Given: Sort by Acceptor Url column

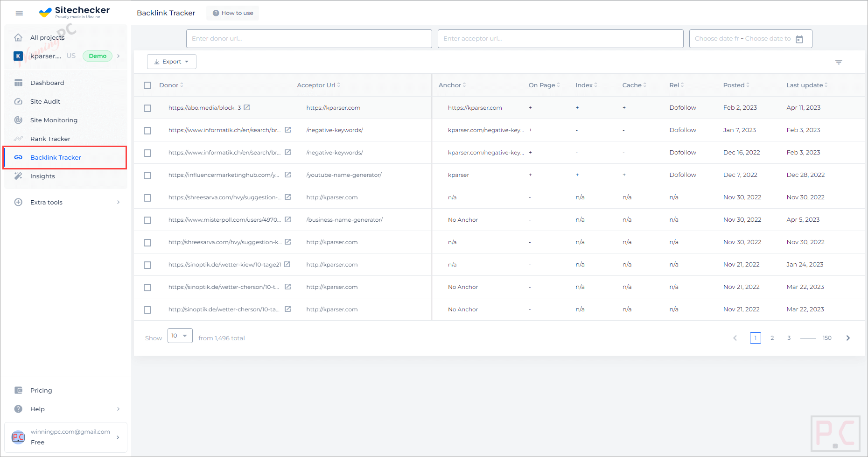Looking at the screenshot, I should point(318,85).
